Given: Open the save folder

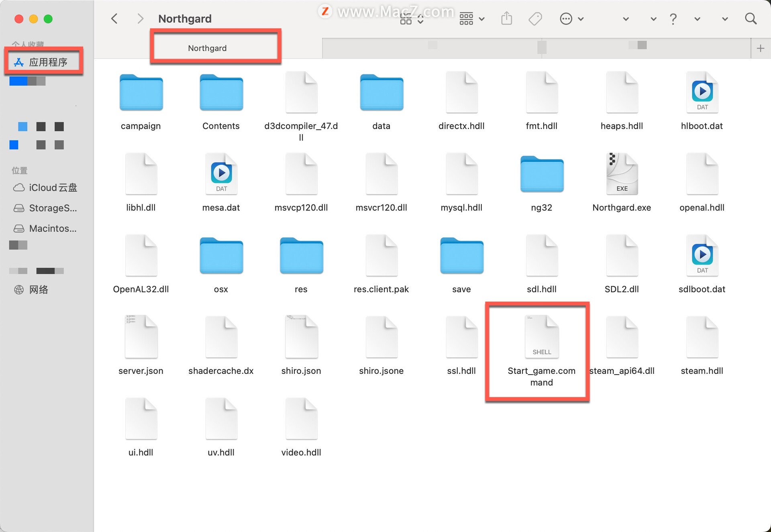Looking at the screenshot, I should point(462,256).
